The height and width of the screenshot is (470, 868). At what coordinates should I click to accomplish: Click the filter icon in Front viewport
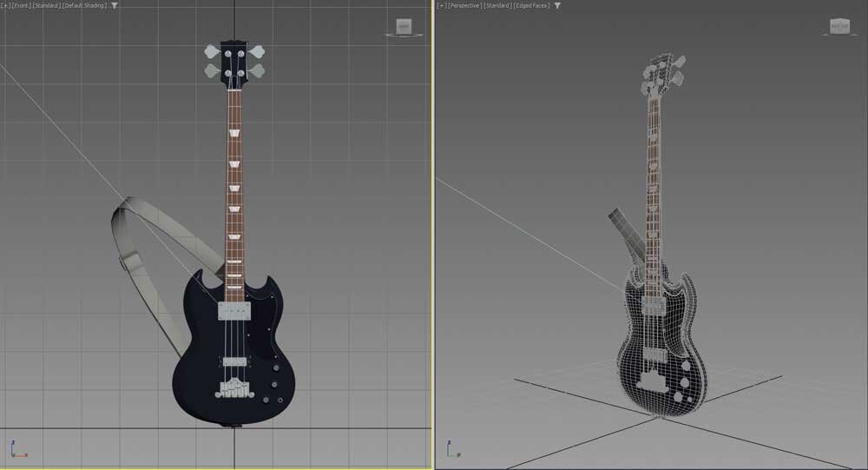[114, 5]
